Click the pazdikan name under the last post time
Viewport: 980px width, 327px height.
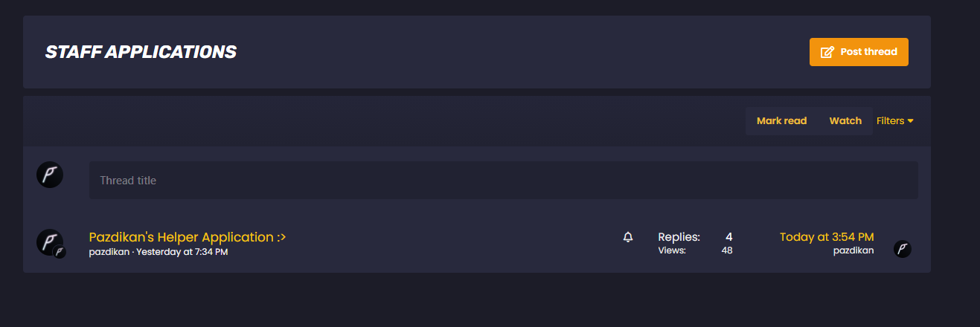point(854,250)
